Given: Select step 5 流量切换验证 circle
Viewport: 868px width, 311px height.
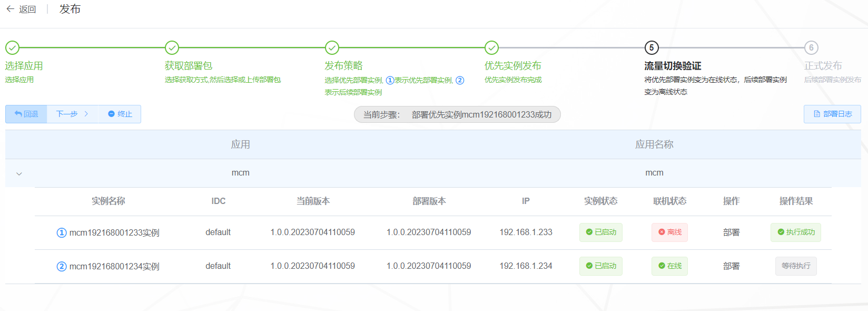Looking at the screenshot, I should tap(652, 48).
